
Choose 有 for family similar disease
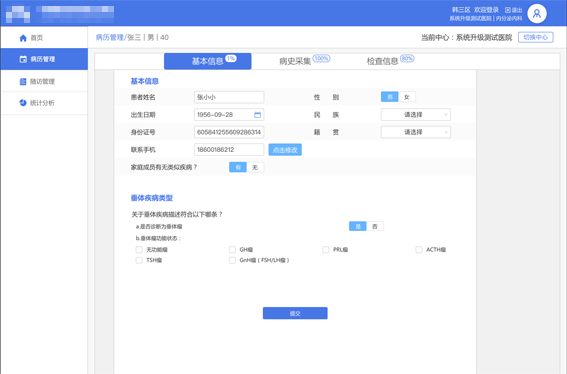[x=238, y=167]
